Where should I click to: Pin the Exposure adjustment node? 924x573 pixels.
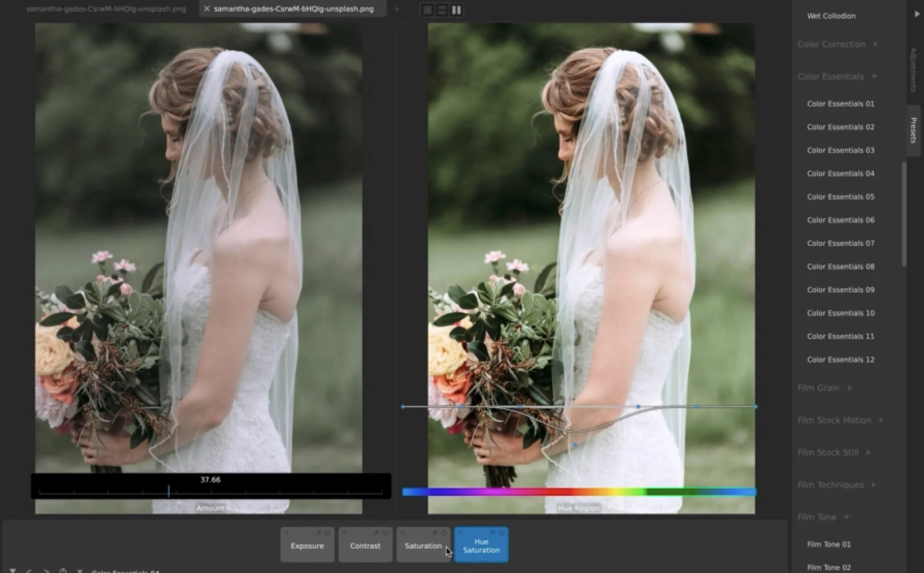[318, 533]
